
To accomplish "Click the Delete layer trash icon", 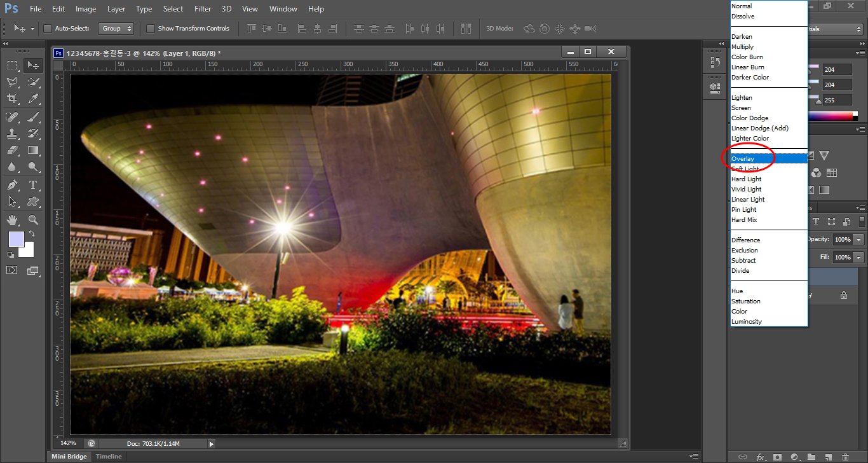I will [845, 457].
